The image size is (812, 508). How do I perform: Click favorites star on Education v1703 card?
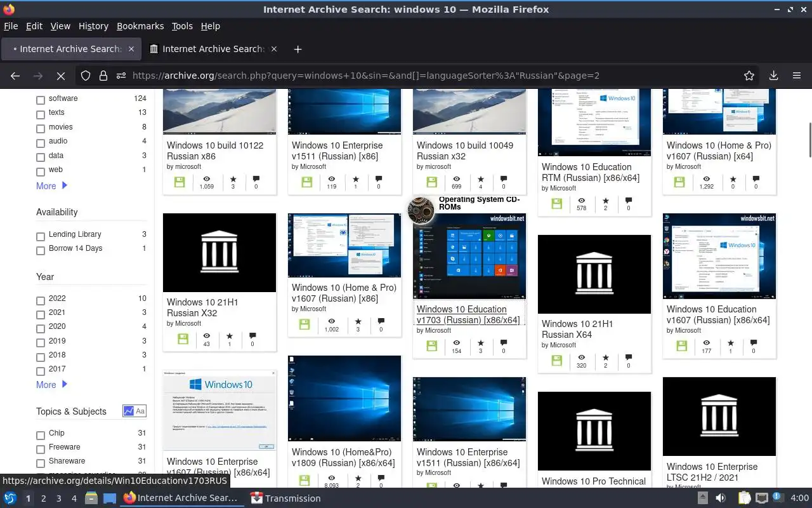click(480, 343)
